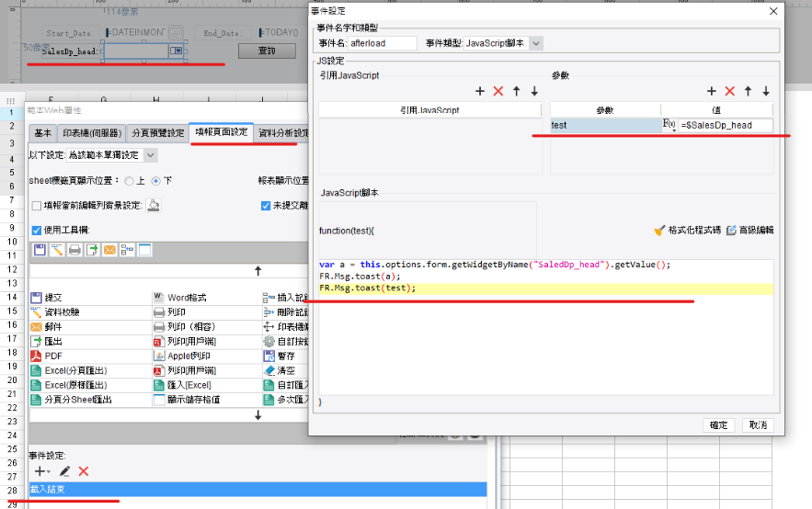Switch to 印表機(伺服器) tab
Screen dimensions: 812x509
92,133
